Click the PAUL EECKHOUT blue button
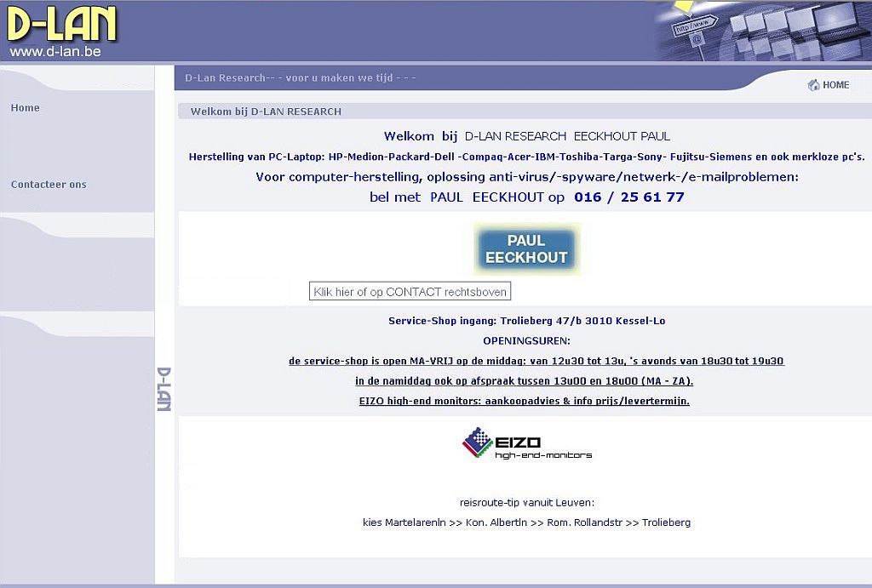This screenshot has width=872, height=588. point(526,249)
